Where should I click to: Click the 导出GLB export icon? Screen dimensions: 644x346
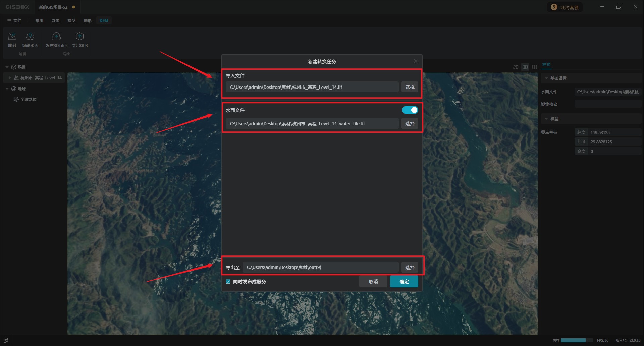click(x=80, y=36)
